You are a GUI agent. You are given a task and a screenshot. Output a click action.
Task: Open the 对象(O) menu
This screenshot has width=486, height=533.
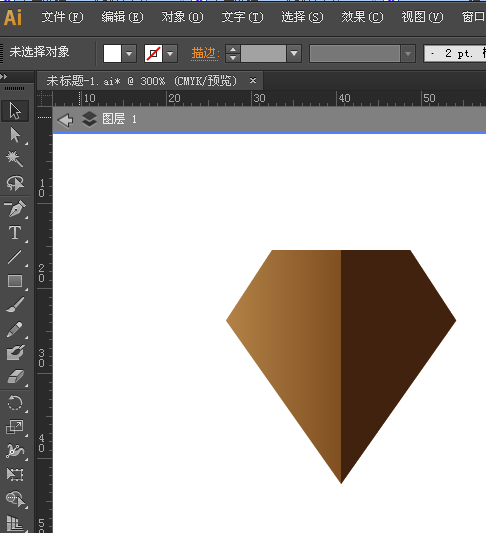coord(183,17)
